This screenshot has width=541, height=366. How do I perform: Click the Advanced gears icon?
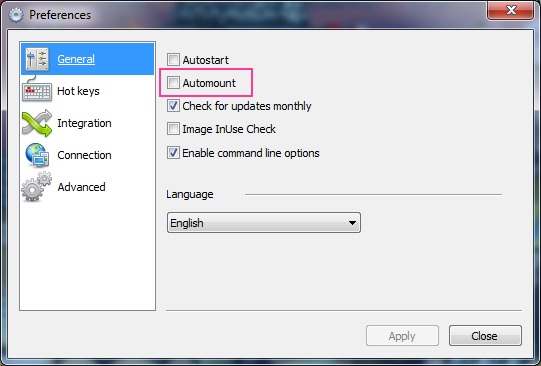coord(36,187)
